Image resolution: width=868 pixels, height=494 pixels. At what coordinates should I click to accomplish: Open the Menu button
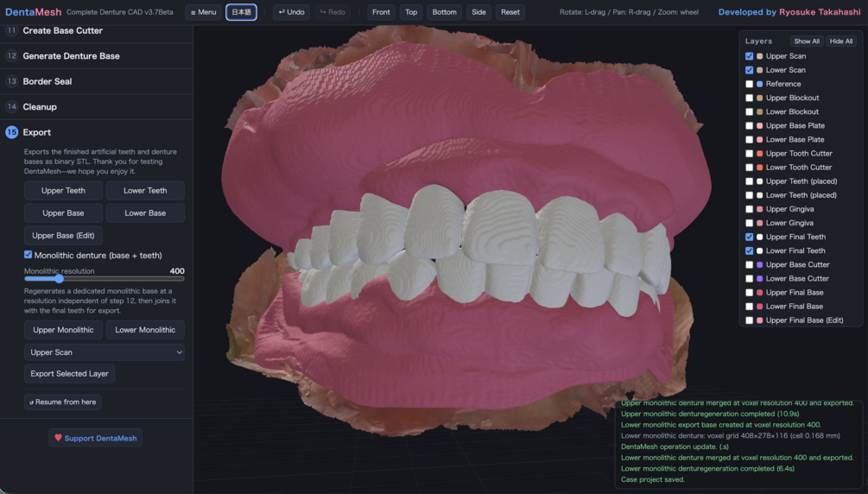click(203, 12)
